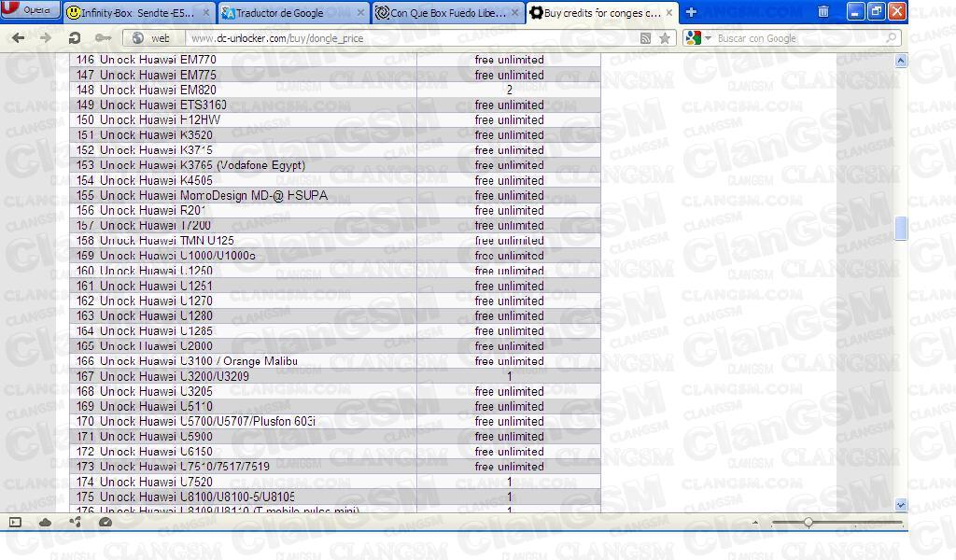The width and height of the screenshot is (956, 560).
Task: Toggle the panels icon in the status bar
Action: [15, 523]
